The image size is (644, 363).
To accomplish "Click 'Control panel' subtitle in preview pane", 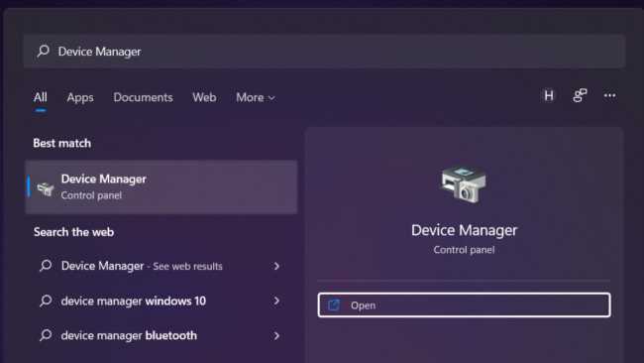I will [x=464, y=250].
